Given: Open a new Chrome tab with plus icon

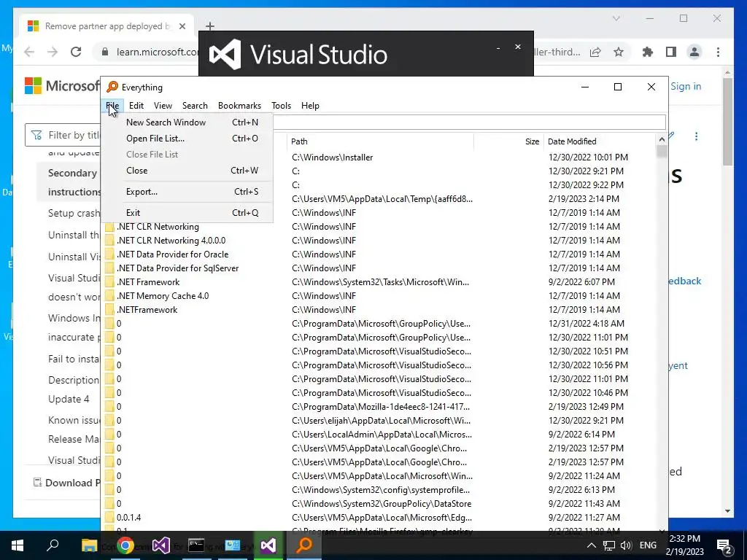Looking at the screenshot, I should pos(210,26).
